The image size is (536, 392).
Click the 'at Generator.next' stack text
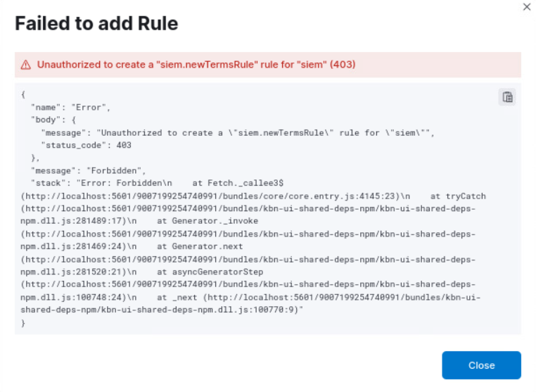200,246
